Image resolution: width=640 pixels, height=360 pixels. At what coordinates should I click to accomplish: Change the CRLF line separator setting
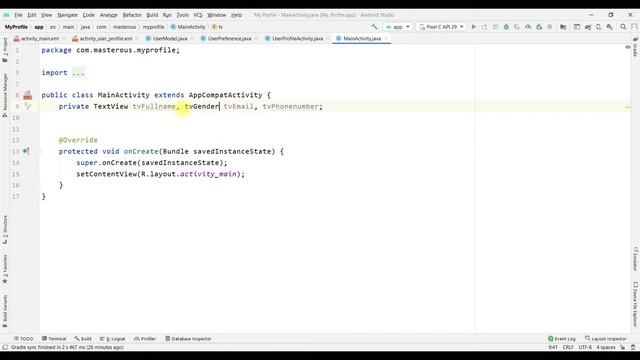[568, 347]
